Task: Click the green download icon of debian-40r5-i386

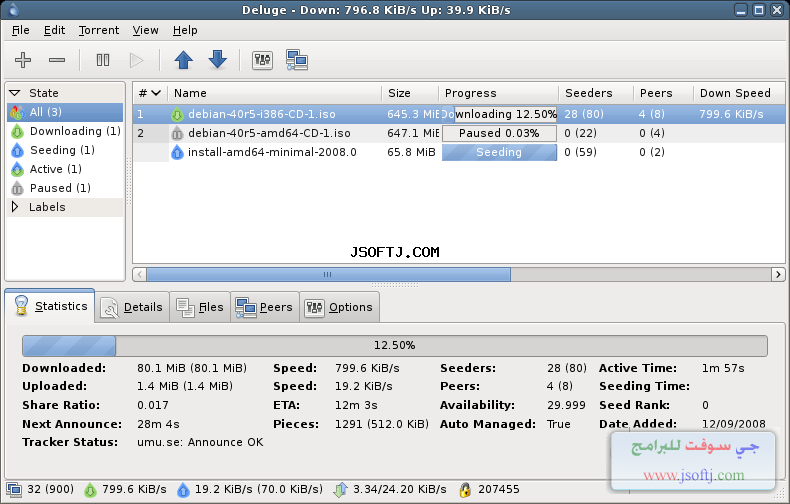Action: point(177,114)
